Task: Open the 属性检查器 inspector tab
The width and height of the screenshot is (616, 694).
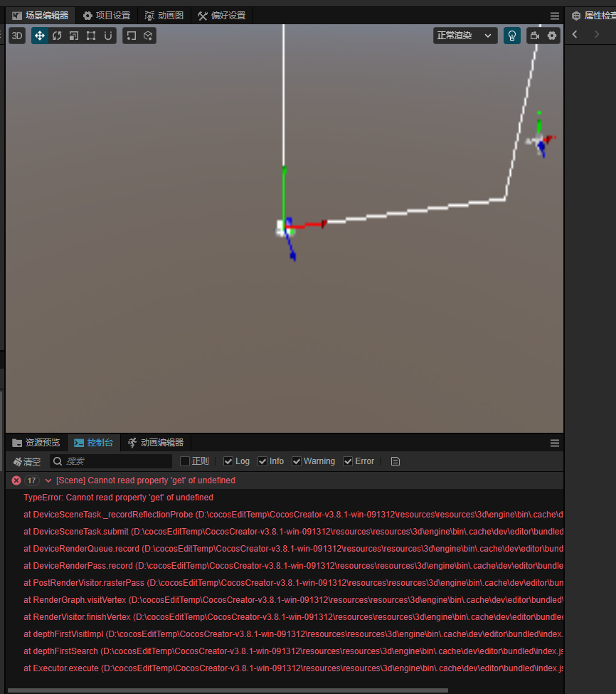Action: pos(593,16)
